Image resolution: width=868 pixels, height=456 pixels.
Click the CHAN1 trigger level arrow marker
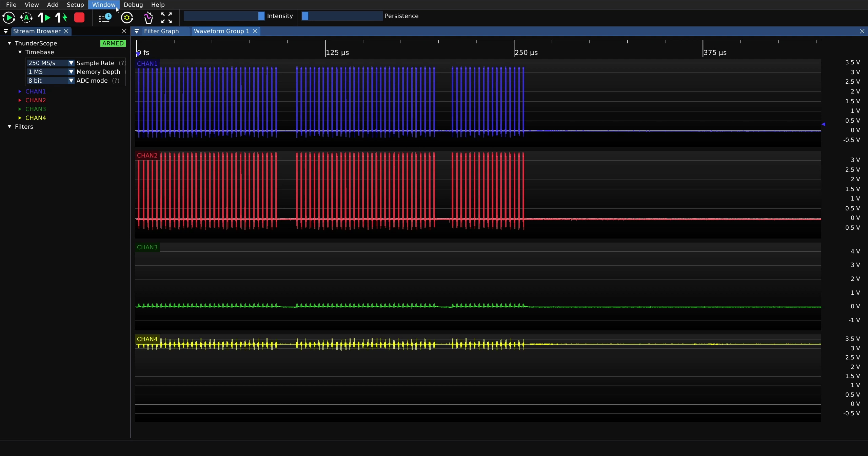click(823, 124)
